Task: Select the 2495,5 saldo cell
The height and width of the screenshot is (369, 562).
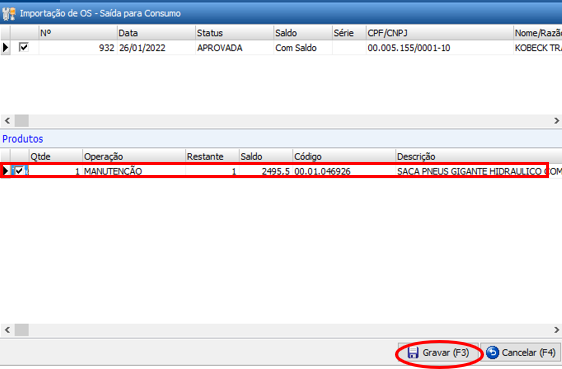Action: (266, 171)
